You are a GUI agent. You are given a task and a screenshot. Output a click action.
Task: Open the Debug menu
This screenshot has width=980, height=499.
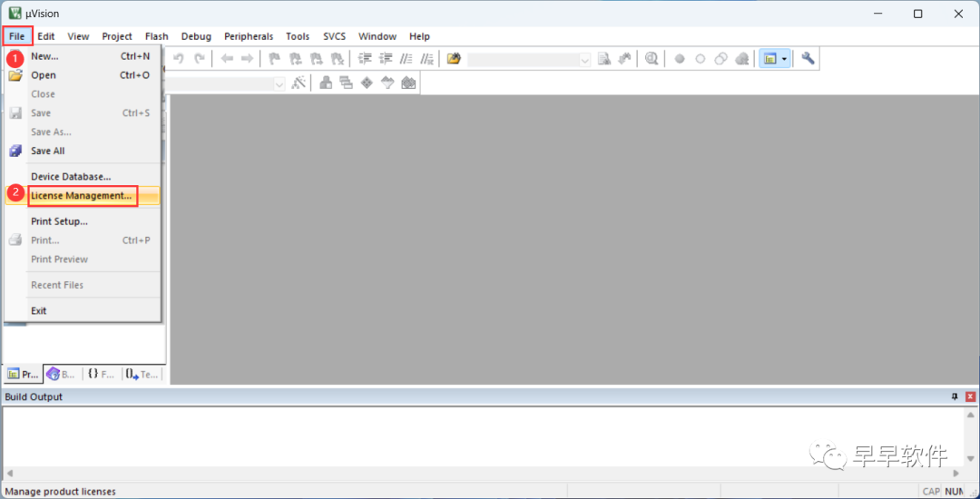pyautogui.click(x=196, y=36)
